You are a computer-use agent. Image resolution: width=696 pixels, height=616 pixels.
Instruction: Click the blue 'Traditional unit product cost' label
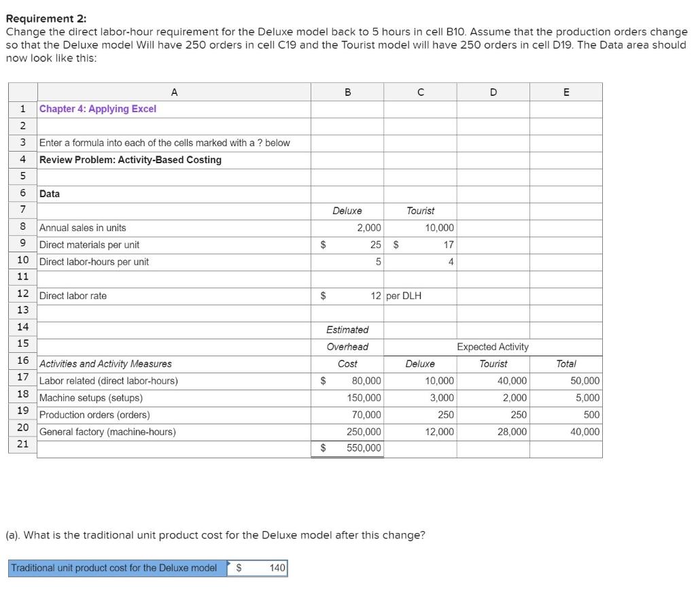[116, 567]
